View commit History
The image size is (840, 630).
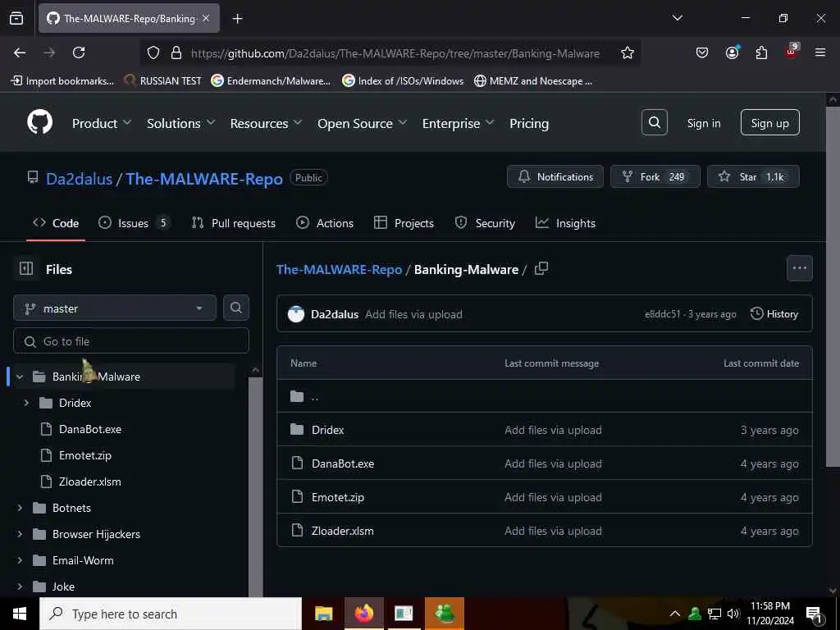[x=774, y=314]
